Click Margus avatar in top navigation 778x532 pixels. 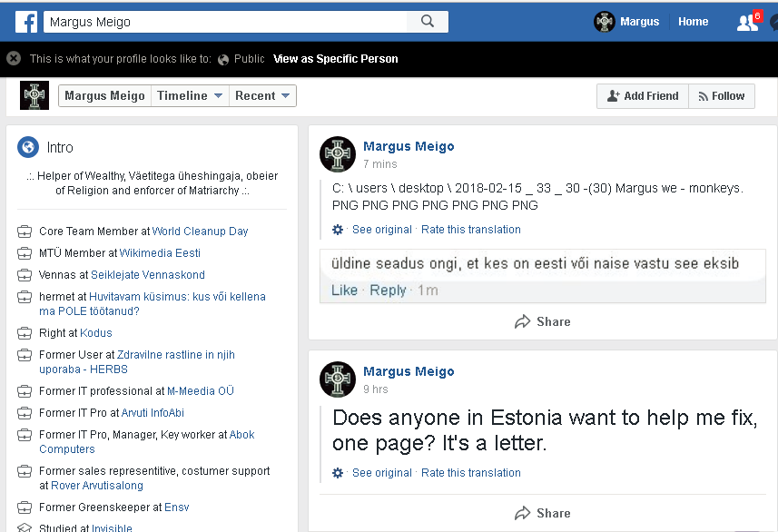[x=605, y=22]
